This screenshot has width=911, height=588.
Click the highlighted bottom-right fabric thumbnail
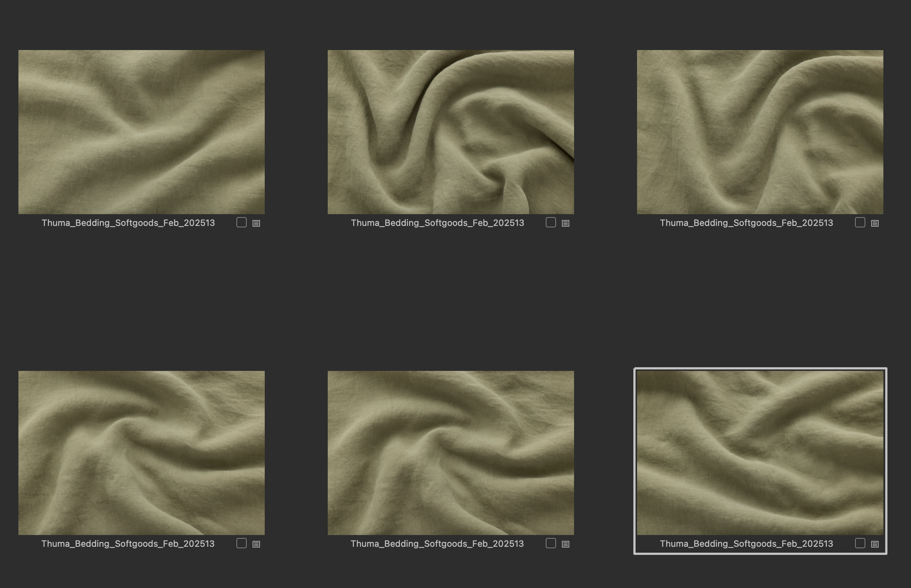coord(760,453)
